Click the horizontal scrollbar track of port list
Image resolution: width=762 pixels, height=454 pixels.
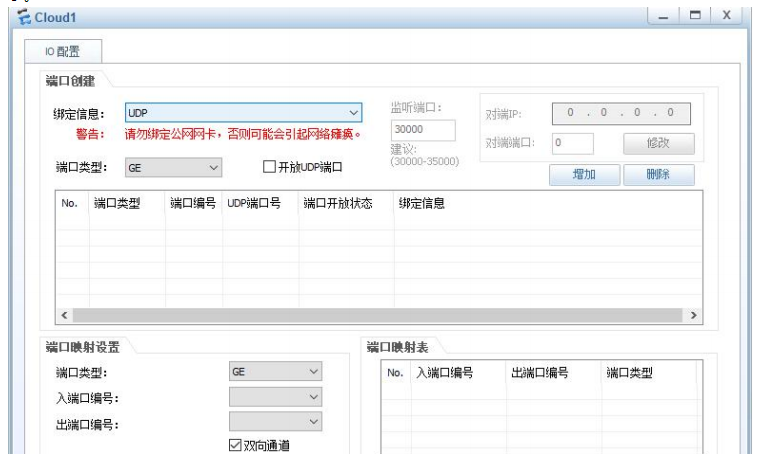tap(378, 315)
